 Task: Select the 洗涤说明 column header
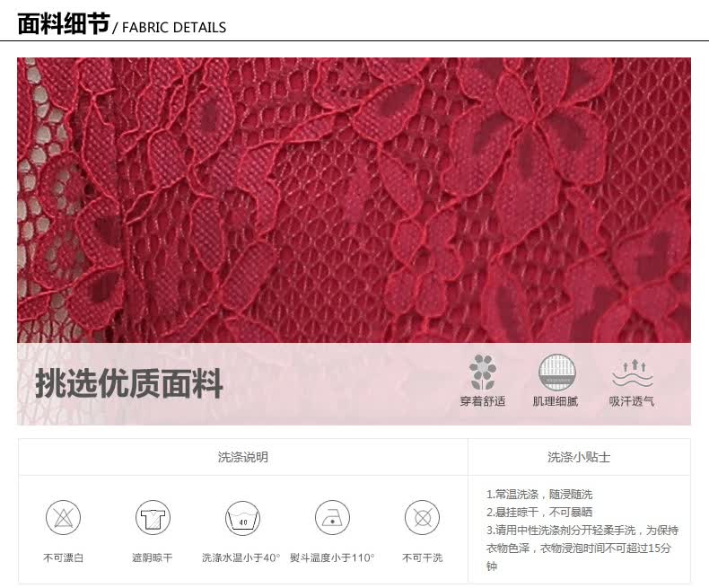tap(243, 457)
